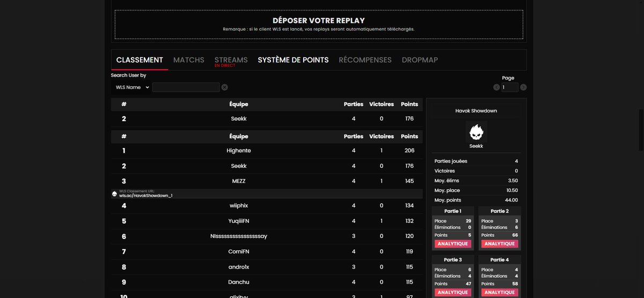
Task: Click the Havok Showdown title in the side panel
Action: (x=476, y=111)
